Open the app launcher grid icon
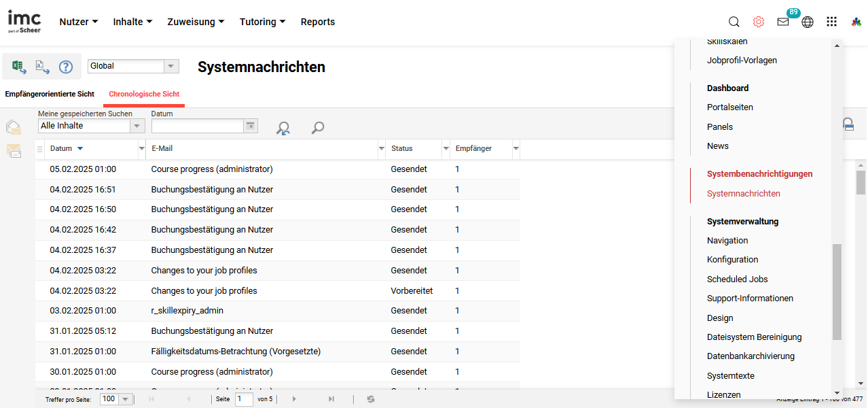The height and width of the screenshot is (408, 868). pyautogui.click(x=831, y=21)
